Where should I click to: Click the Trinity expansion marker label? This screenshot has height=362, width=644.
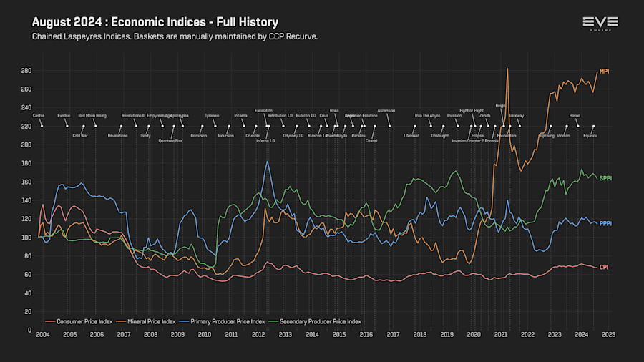click(145, 136)
